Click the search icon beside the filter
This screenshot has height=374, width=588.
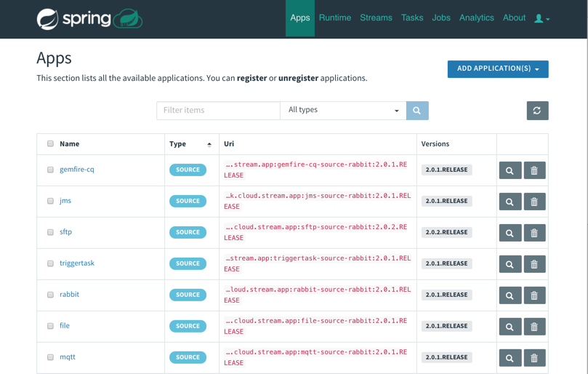[x=417, y=111]
